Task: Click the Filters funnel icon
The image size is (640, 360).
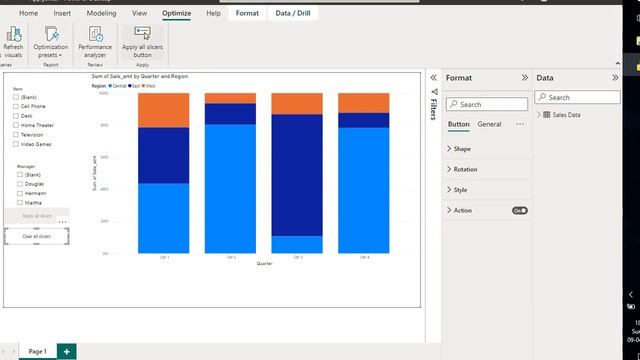Action: click(x=434, y=92)
